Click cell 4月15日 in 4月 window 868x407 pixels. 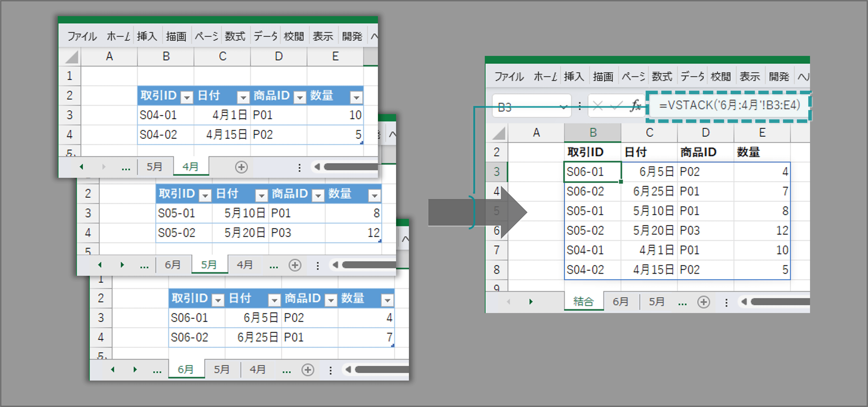(222, 135)
